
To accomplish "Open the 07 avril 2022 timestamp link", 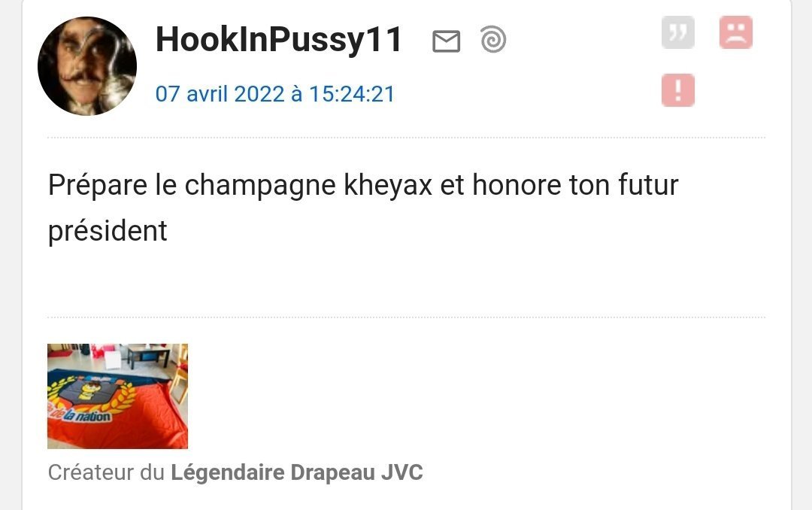I will [x=275, y=94].
